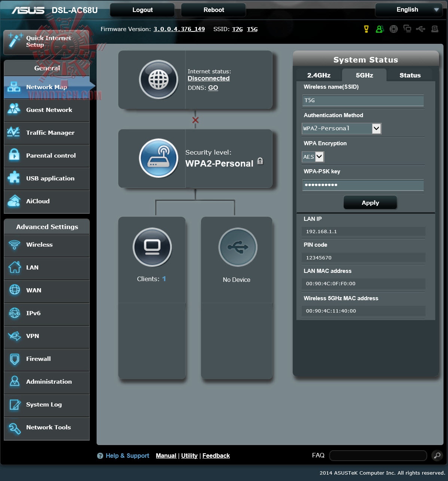Image resolution: width=448 pixels, height=481 pixels.
Task: Open USB application page
Action: (47, 179)
